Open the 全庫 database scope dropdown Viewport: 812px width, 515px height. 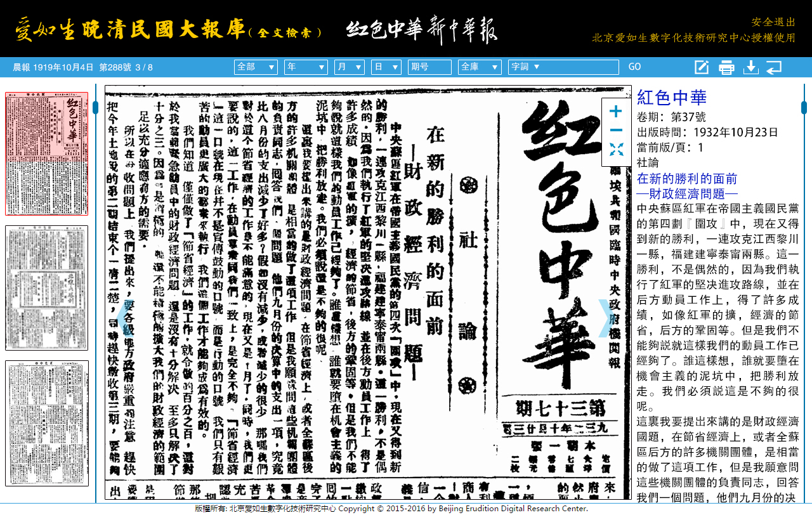(480, 66)
